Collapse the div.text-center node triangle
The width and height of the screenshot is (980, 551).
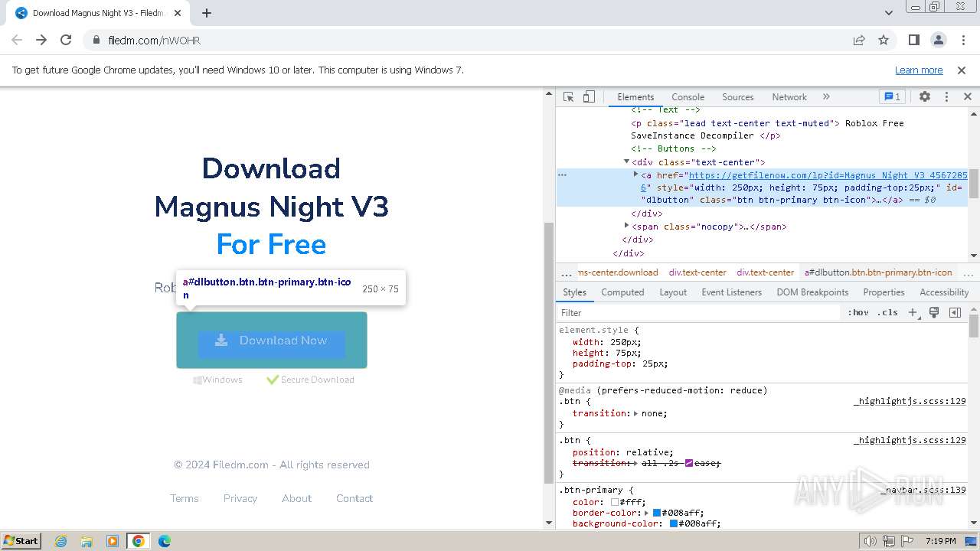(626, 161)
